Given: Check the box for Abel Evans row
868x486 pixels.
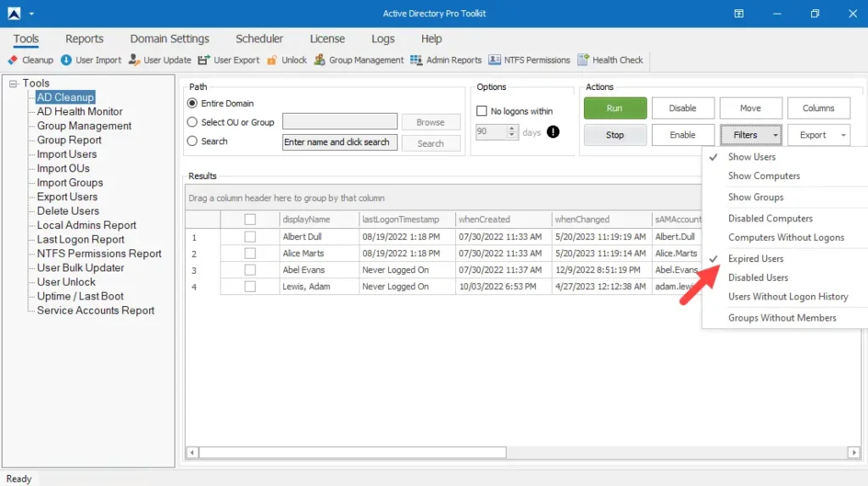Looking at the screenshot, I should pyautogui.click(x=250, y=270).
